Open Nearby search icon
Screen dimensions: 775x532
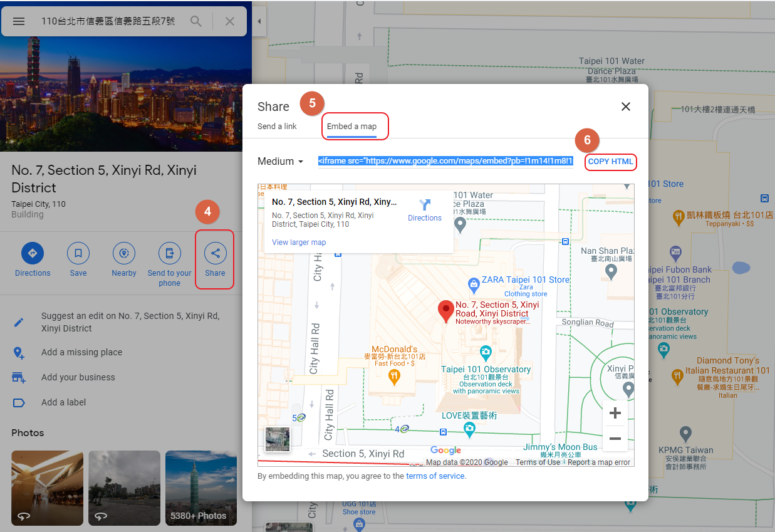click(124, 253)
